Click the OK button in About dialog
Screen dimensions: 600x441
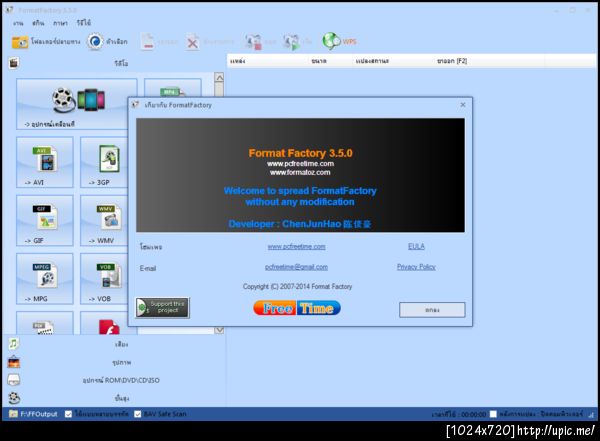point(432,310)
